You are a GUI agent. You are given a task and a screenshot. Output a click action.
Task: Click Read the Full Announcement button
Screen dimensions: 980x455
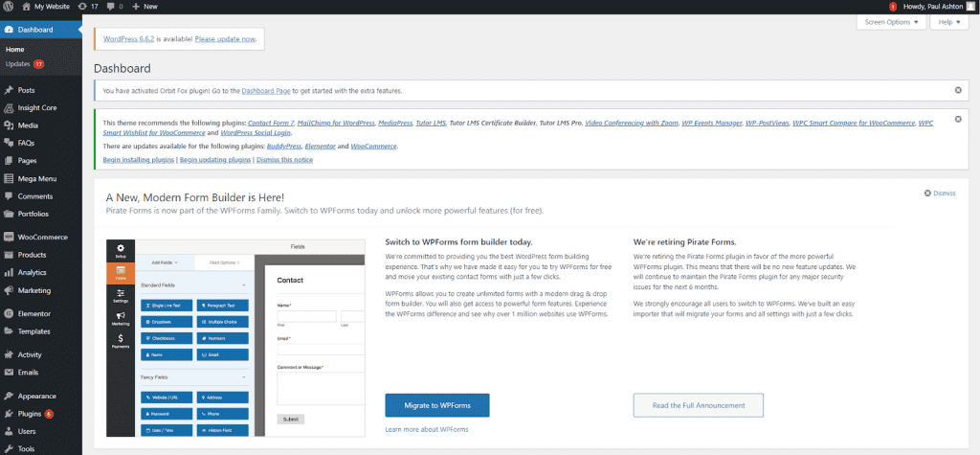pyautogui.click(x=698, y=405)
